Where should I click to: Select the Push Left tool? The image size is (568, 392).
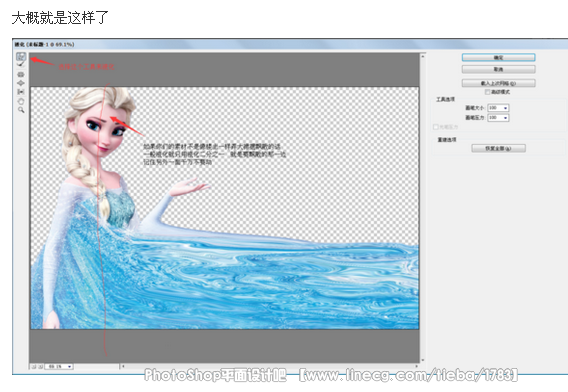click(21, 92)
